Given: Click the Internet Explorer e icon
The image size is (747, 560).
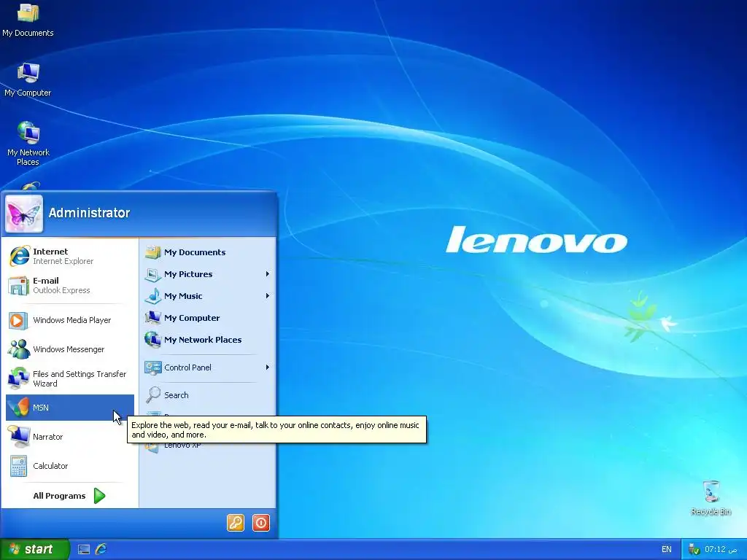Looking at the screenshot, I should click(19, 256).
